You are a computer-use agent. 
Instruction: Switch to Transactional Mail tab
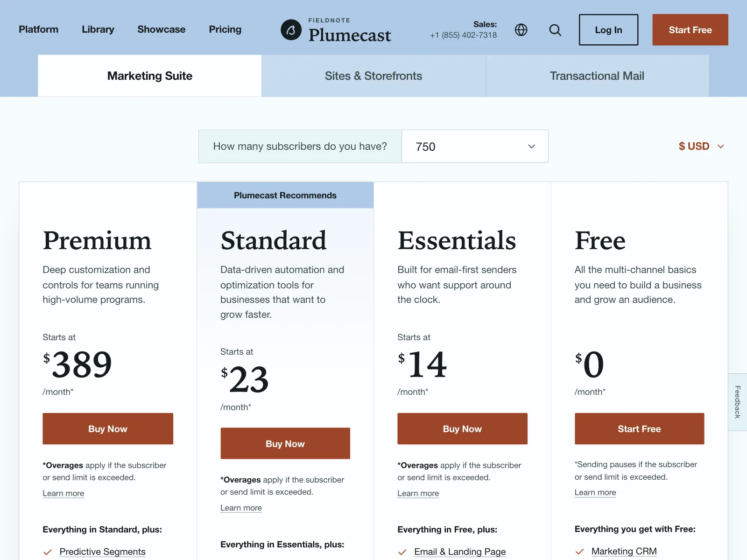point(597,76)
